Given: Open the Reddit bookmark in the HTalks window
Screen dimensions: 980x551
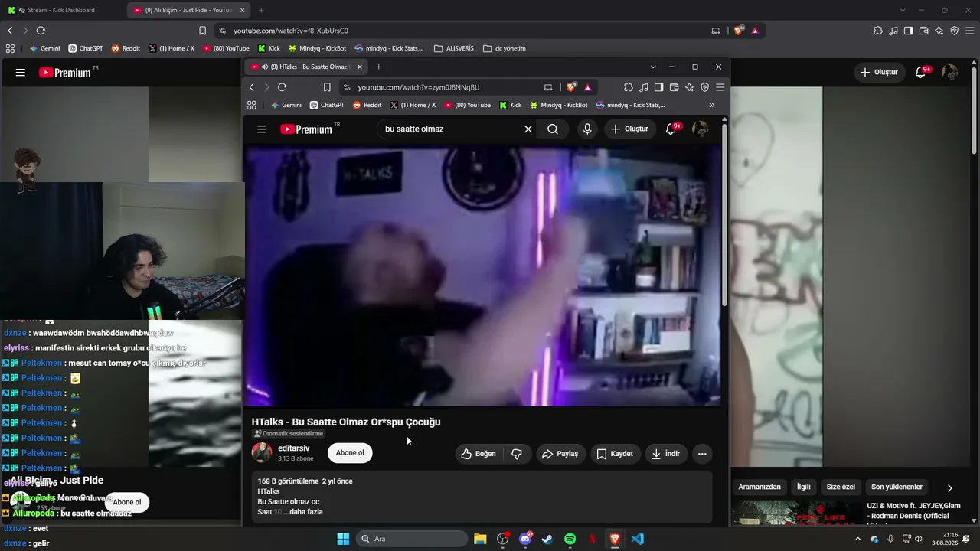Looking at the screenshot, I should (367, 105).
